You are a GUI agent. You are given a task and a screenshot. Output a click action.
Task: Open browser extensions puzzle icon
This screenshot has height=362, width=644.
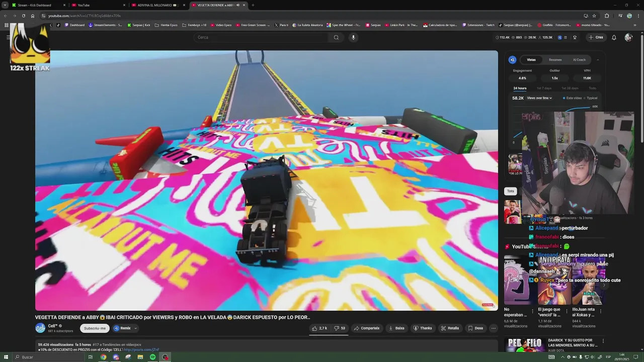[607, 16]
